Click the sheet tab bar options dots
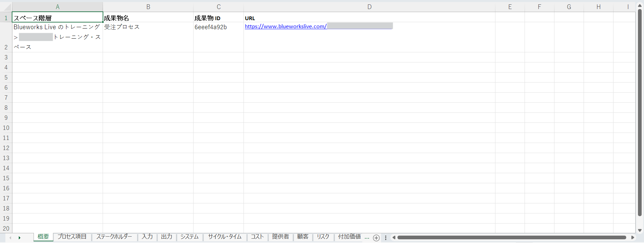Screen dimensions: 644x243 click(x=386, y=238)
